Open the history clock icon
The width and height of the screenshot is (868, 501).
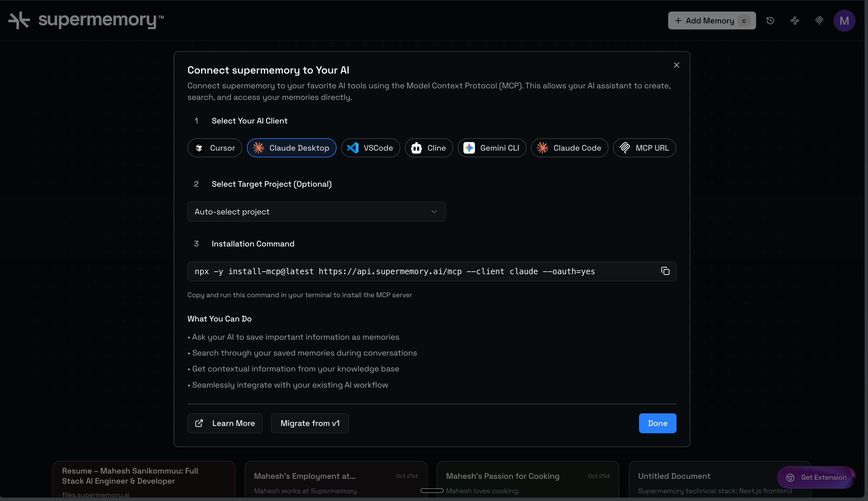770,21
